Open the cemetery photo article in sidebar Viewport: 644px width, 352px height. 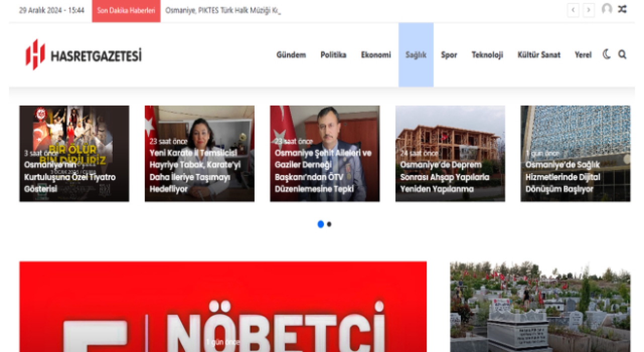[x=540, y=307]
